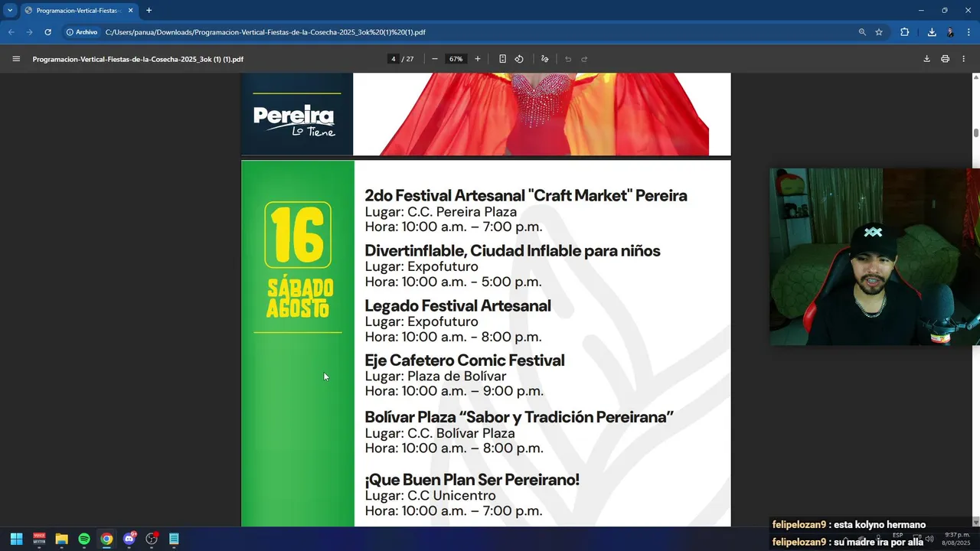Expand the tab search dropdown

[10, 11]
